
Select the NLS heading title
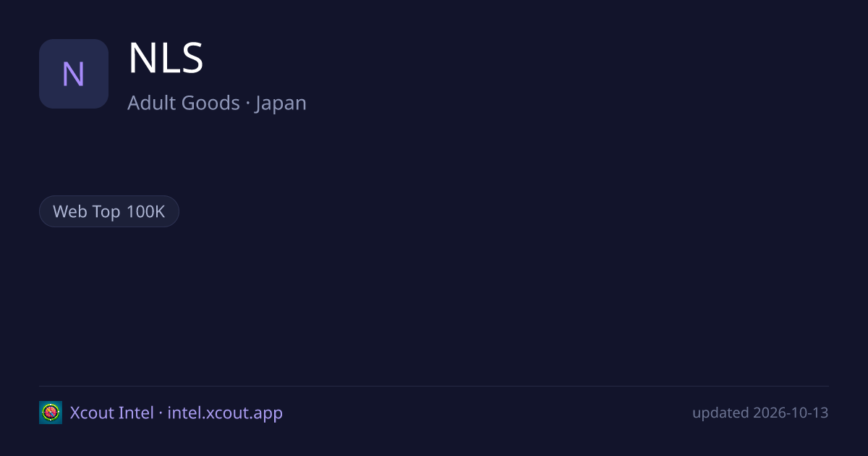(166, 59)
